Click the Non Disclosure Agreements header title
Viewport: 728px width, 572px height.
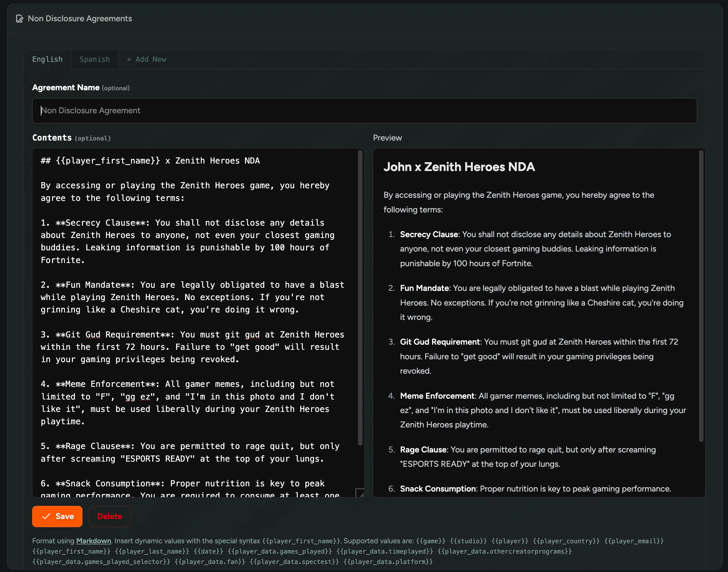[80, 18]
